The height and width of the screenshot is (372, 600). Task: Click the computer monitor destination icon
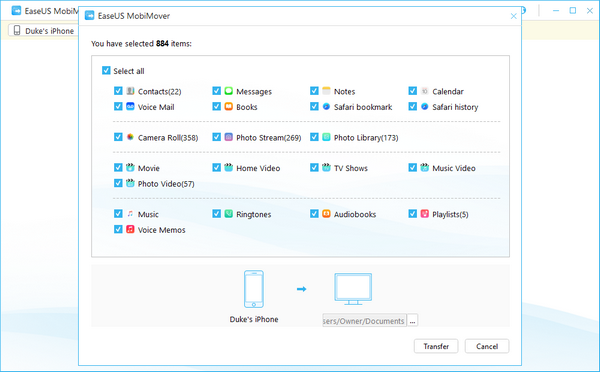click(353, 289)
